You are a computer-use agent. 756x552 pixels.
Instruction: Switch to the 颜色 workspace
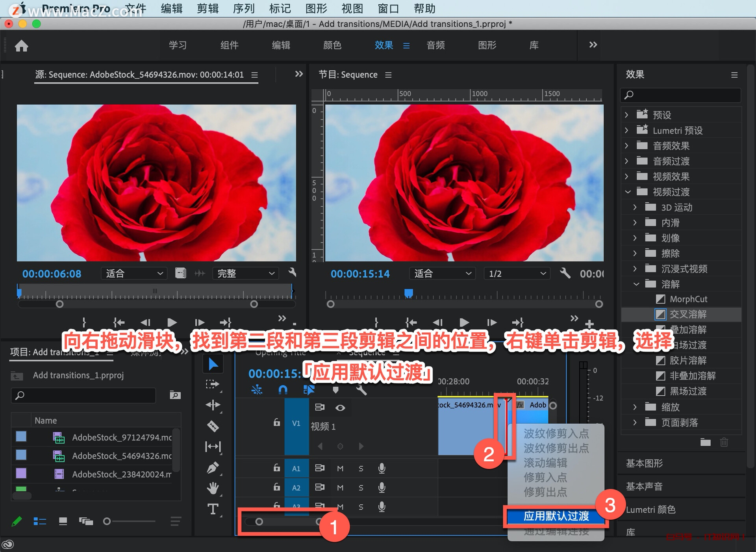tap(332, 45)
